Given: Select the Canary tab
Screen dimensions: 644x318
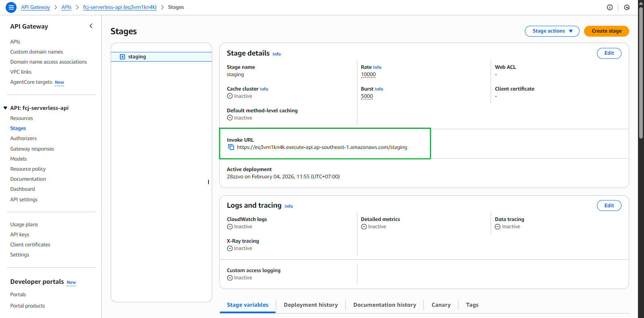Looking at the screenshot, I should tap(441, 305).
